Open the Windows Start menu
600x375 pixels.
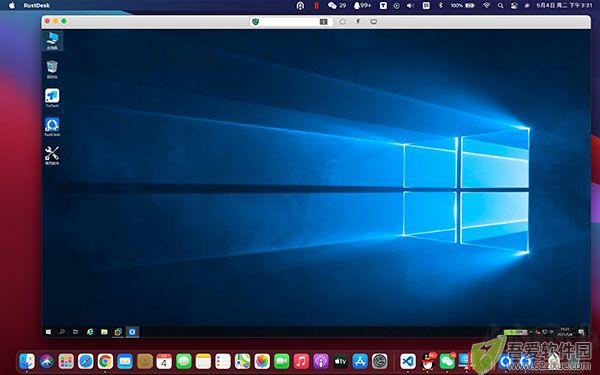click(x=48, y=332)
